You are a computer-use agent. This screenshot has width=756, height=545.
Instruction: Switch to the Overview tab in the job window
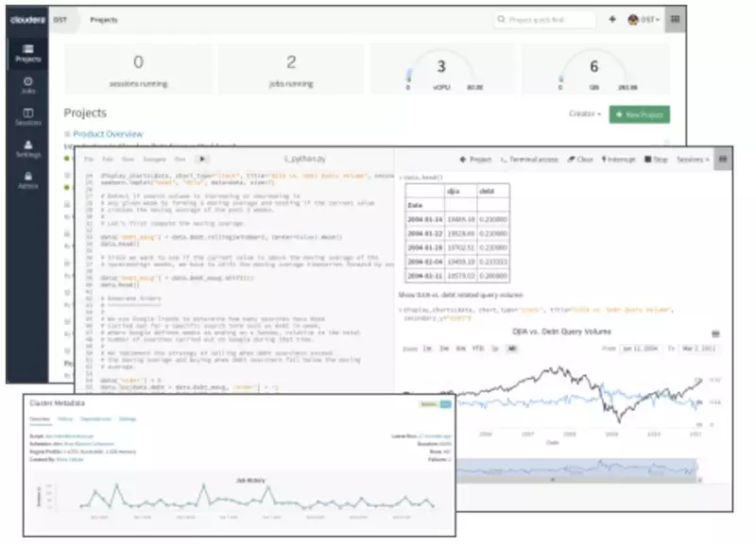40,419
